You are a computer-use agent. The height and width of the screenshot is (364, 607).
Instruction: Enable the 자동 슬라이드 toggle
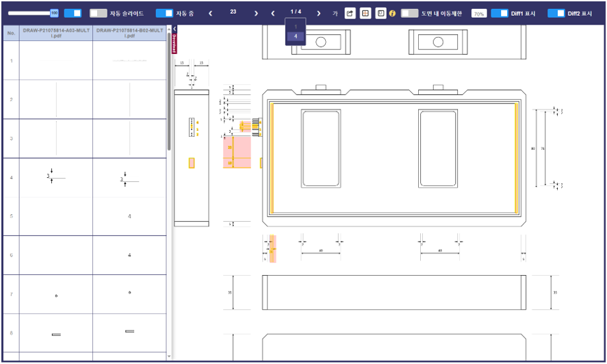99,13
